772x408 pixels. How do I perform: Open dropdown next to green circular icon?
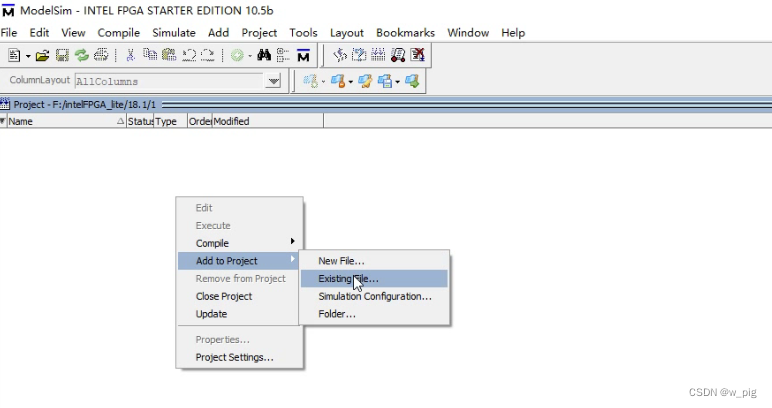250,56
